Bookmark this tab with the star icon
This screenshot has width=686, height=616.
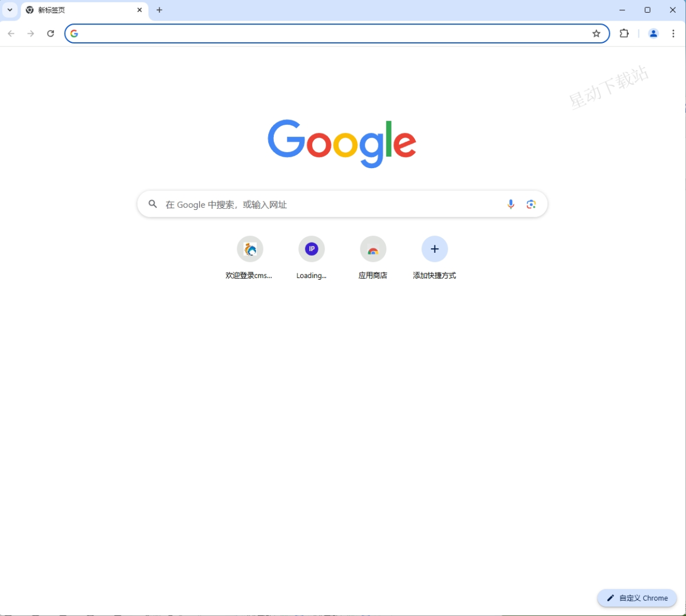pyautogui.click(x=596, y=34)
